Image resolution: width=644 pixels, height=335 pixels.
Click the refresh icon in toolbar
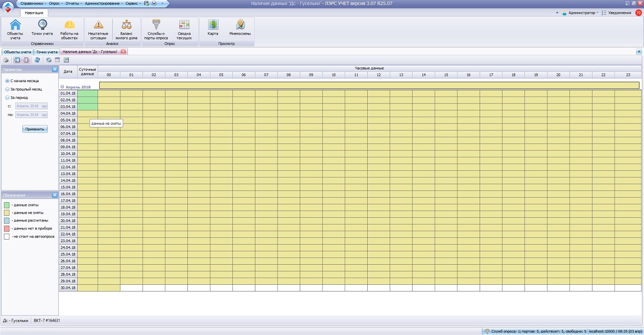pyautogui.click(x=37, y=60)
